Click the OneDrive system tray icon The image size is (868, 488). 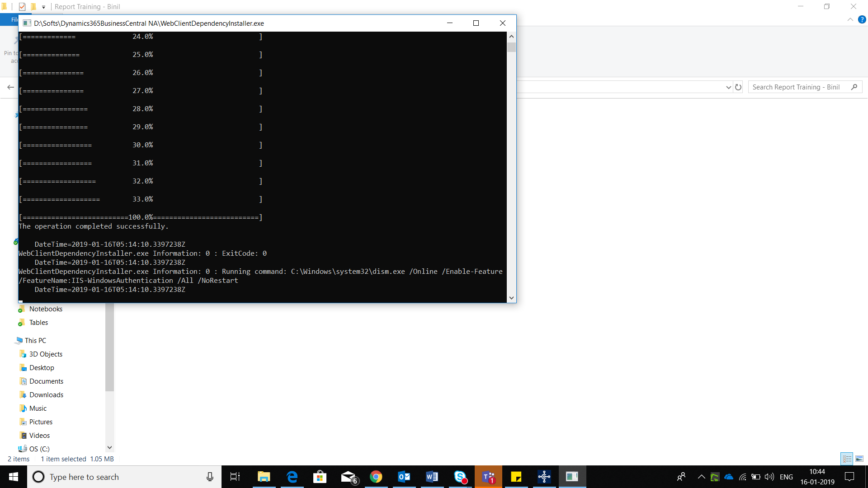coord(728,477)
